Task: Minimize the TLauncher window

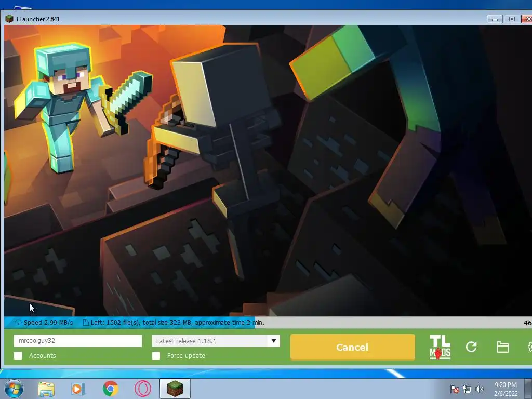Action: (495, 19)
